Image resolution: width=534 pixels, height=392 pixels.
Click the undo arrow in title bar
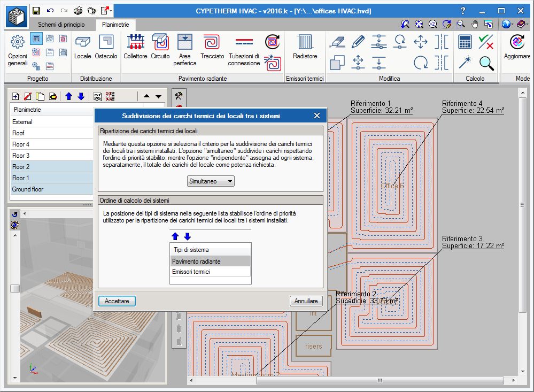click(x=50, y=11)
